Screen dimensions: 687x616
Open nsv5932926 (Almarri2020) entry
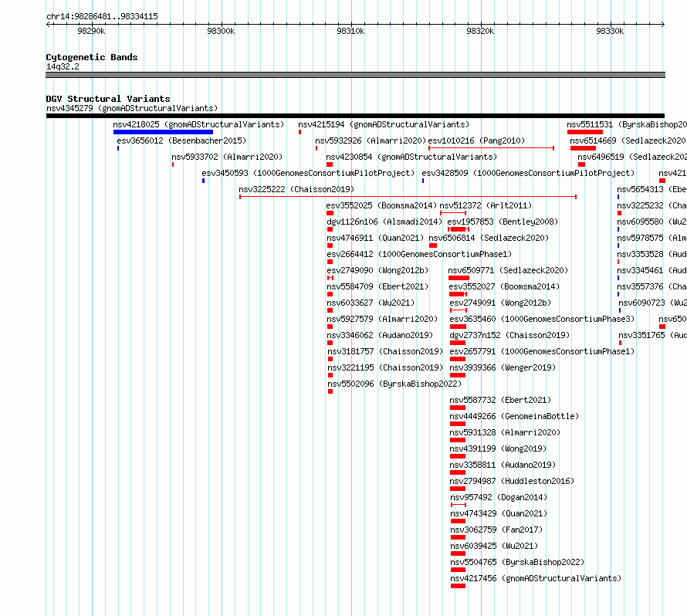tap(371, 140)
